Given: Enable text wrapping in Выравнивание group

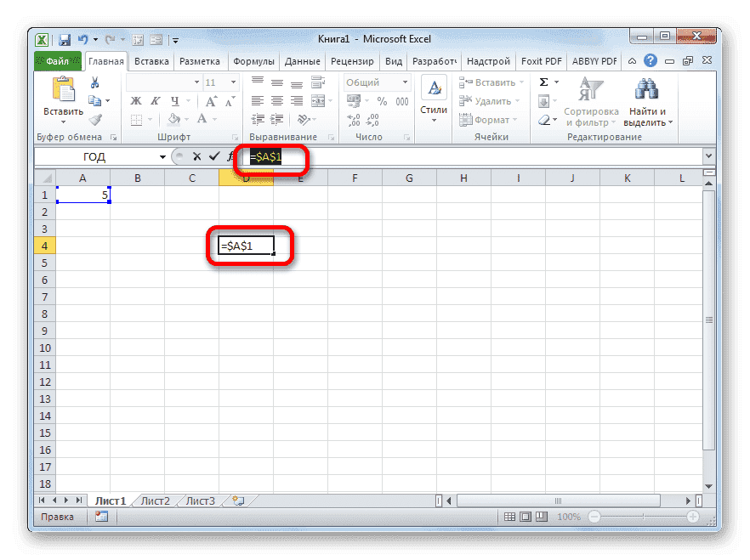Looking at the screenshot, I should pyautogui.click(x=318, y=82).
